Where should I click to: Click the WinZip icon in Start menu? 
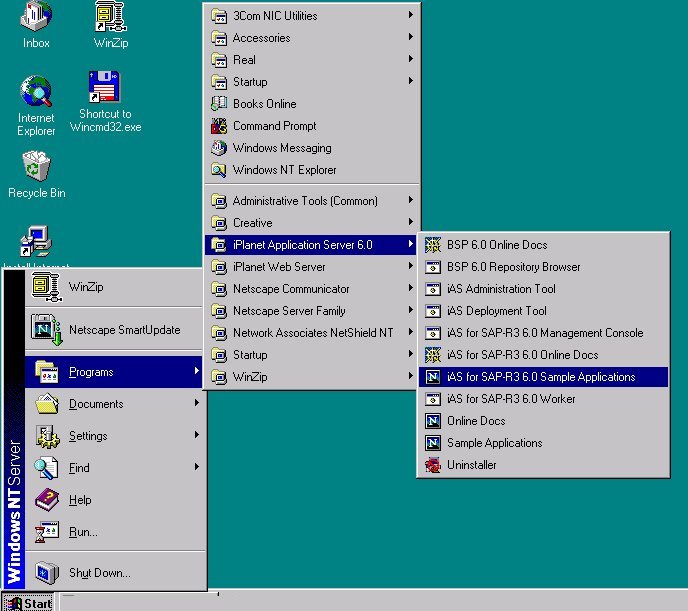coord(46,287)
